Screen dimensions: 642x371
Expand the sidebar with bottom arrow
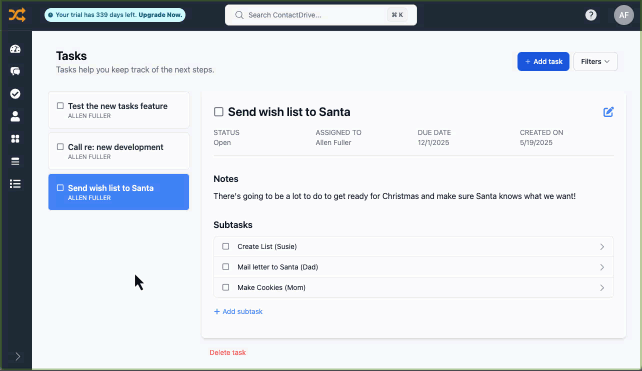click(x=17, y=356)
